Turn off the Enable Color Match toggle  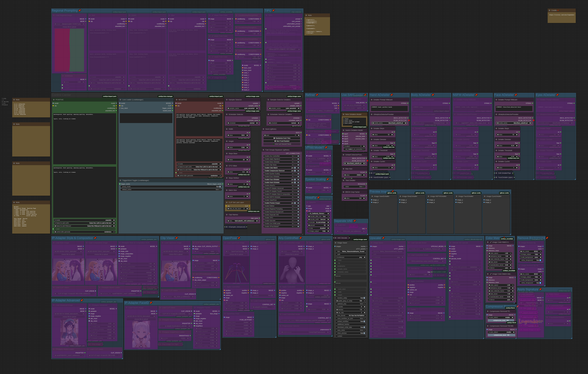(x=295, y=168)
